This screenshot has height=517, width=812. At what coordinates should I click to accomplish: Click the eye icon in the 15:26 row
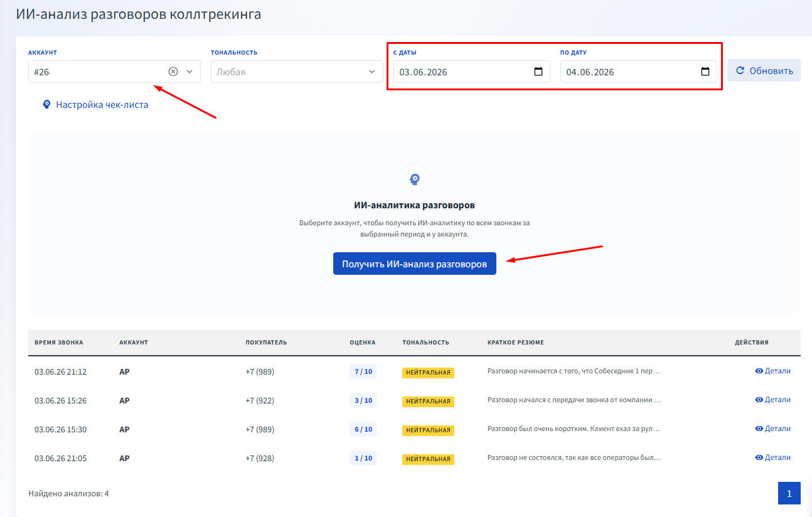759,400
